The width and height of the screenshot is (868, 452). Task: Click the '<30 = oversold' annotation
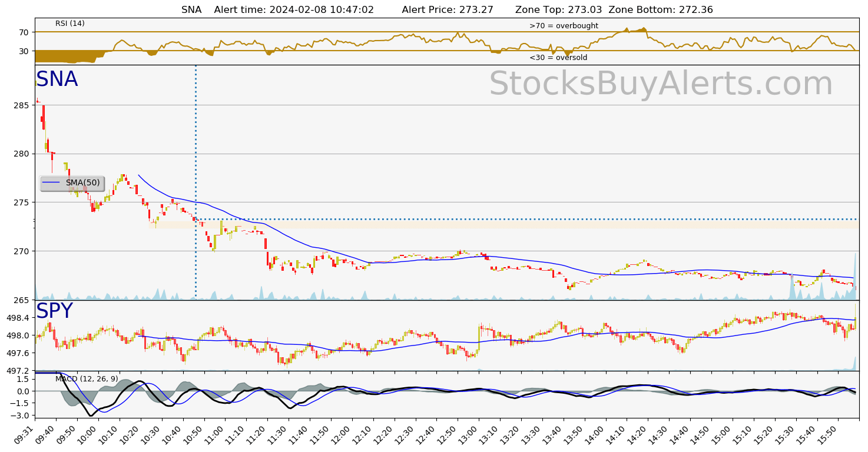pos(558,58)
